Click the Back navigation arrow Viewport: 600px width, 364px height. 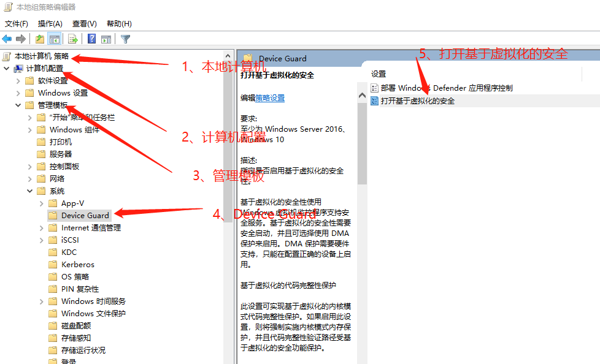click(7, 39)
